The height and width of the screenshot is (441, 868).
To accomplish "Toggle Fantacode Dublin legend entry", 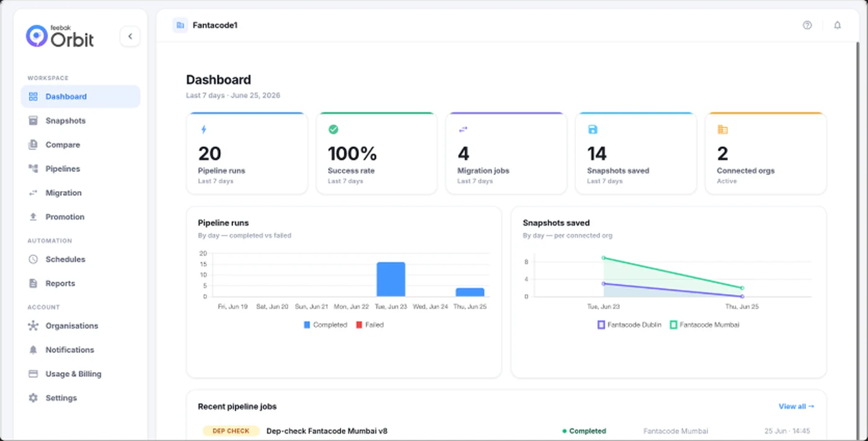I will click(629, 325).
